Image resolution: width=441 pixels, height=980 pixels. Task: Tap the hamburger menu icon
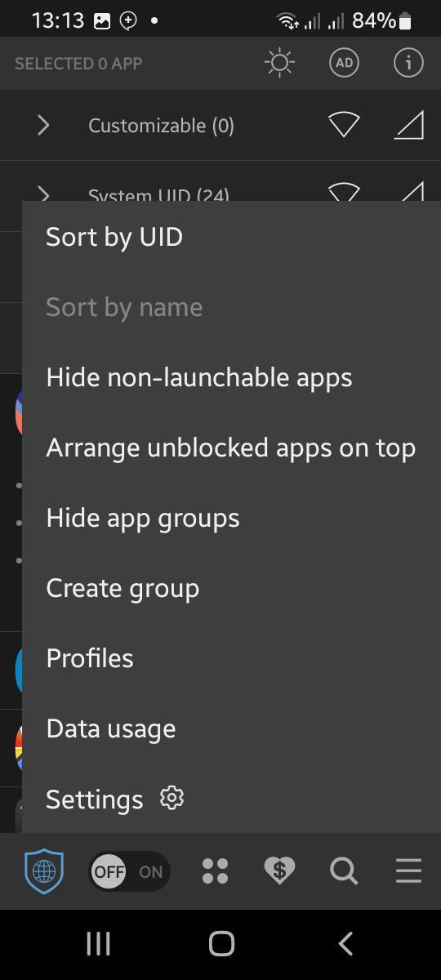409,871
